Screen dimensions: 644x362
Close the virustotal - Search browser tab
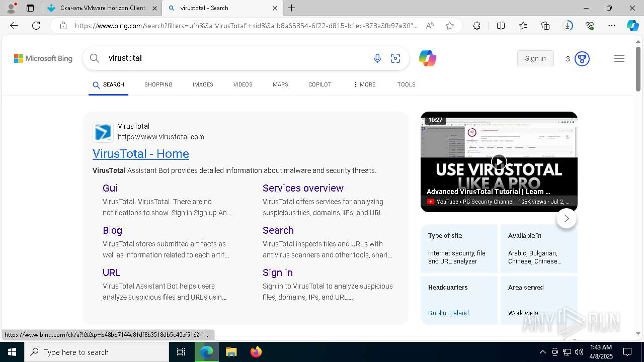tap(275, 8)
